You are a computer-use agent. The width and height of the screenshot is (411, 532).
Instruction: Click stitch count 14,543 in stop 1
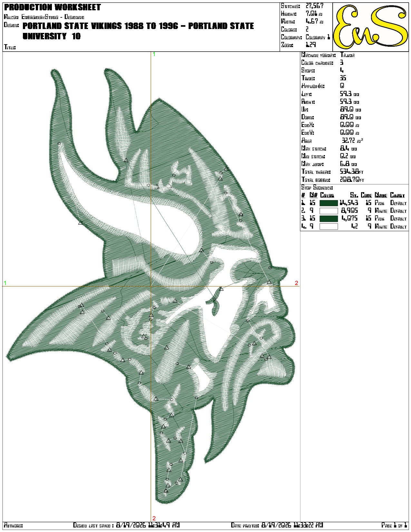[x=349, y=203]
